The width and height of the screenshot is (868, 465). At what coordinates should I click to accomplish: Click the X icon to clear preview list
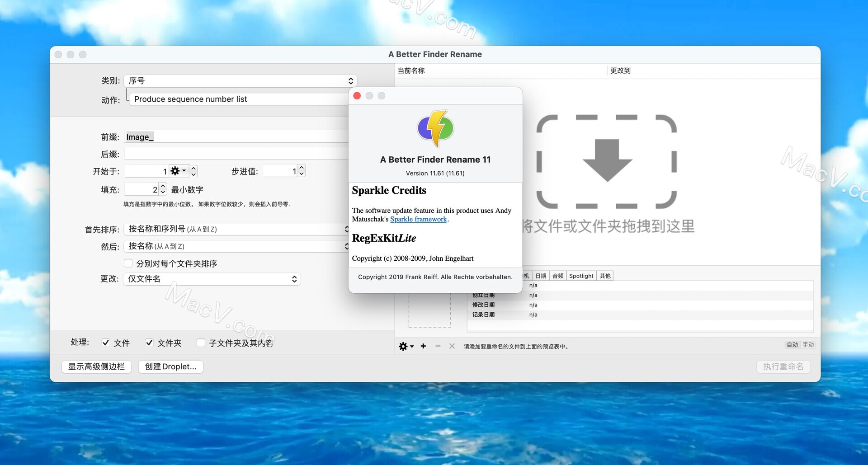point(452,346)
